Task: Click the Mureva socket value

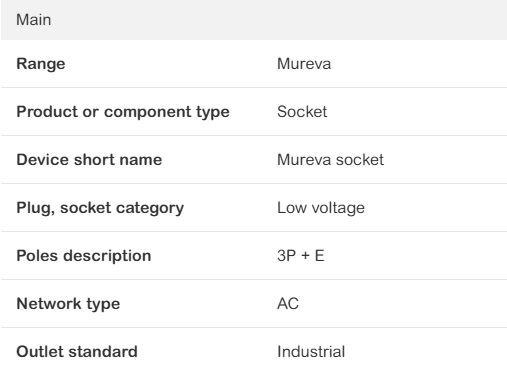Action: point(330,160)
